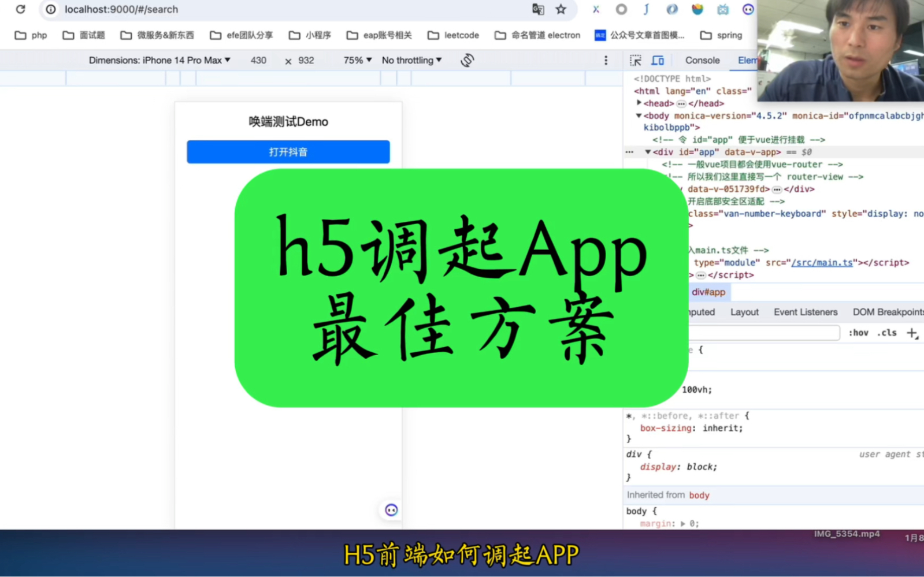Expand the ellipsis inside the script tag
This screenshot has height=577, width=924.
[x=701, y=276]
